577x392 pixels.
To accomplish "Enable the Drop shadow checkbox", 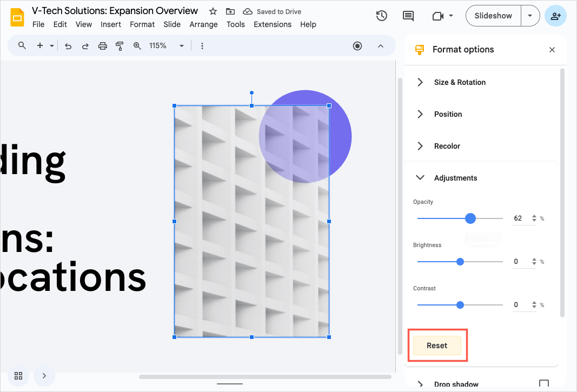I will (x=543, y=384).
